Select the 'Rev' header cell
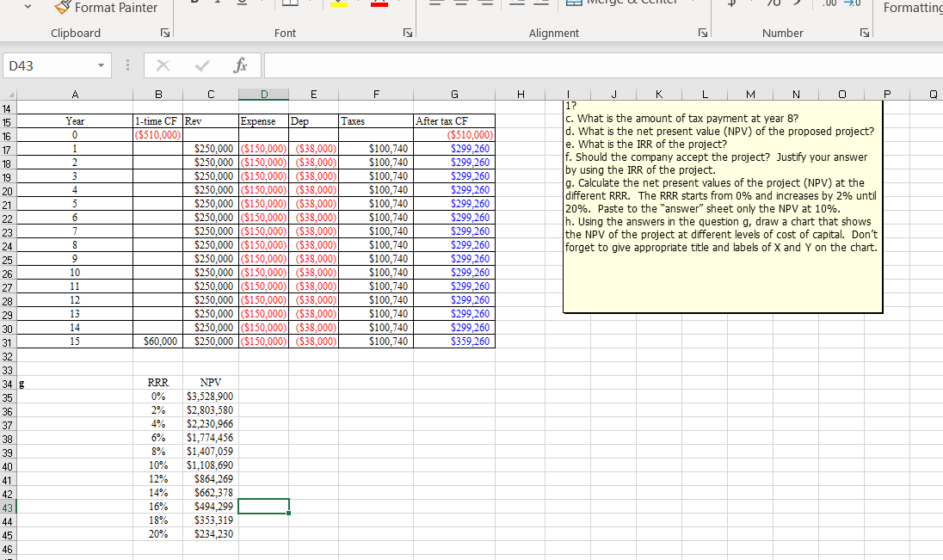This screenshot has height=560, width=943. [211, 121]
